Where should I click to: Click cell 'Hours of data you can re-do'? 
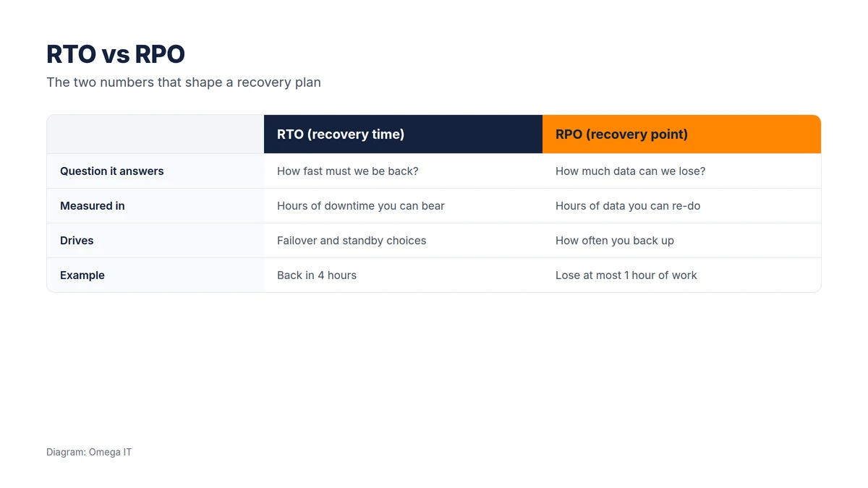(x=681, y=206)
